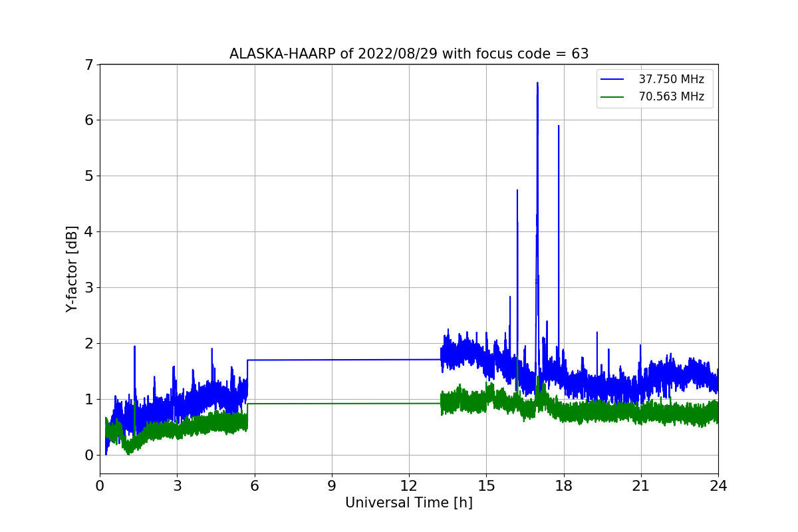Viewport: 798px width, 532px height.
Task: Click the 'Y-factor [dB]' axis label
Action: tap(72, 269)
